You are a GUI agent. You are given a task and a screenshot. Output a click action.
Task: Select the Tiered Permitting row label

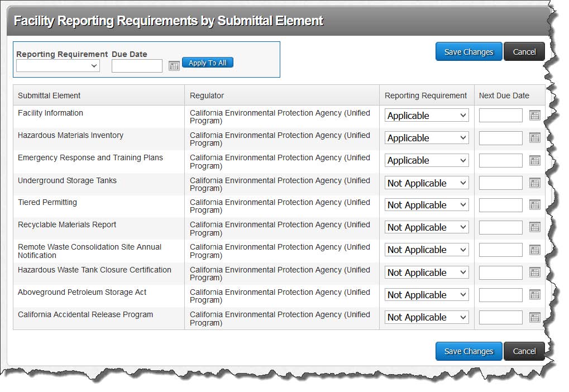click(47, 202)
